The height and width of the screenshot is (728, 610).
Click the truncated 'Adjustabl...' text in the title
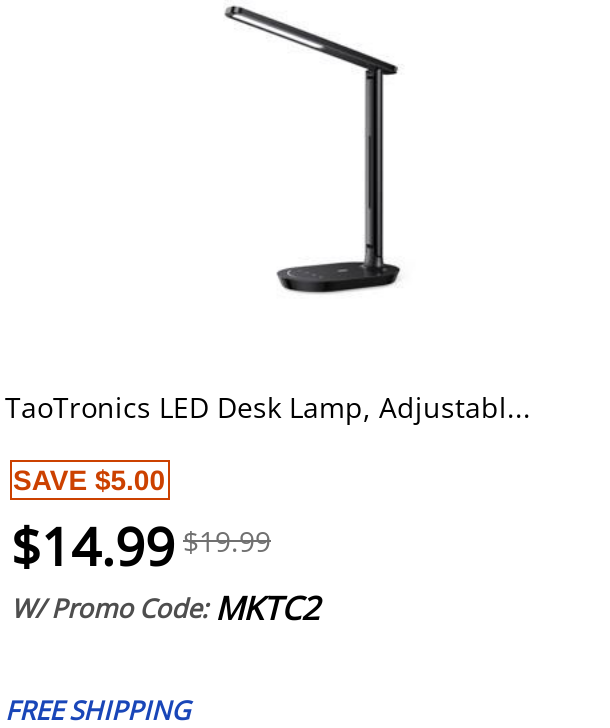454,410
